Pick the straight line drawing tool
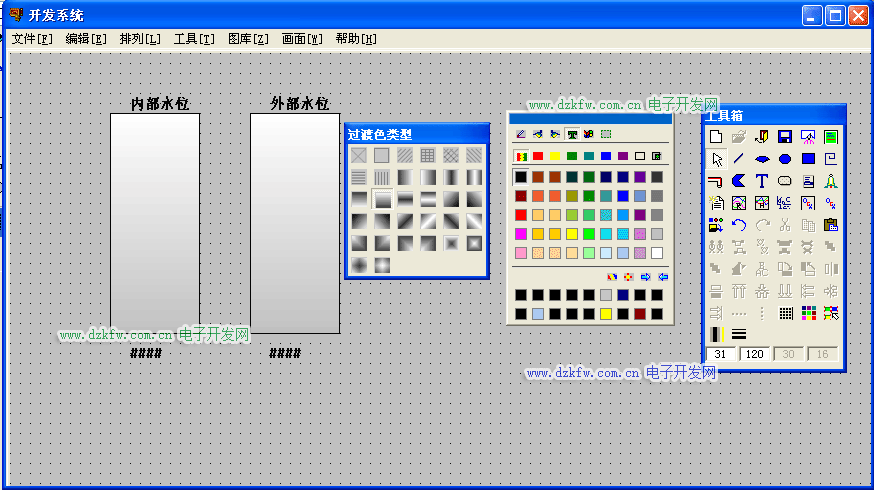 coord(738,159)
